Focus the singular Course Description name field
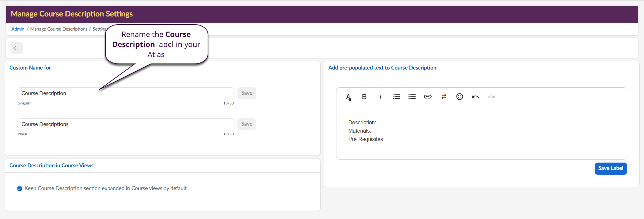This screenshot has width=644, height=219. point(125,93)
